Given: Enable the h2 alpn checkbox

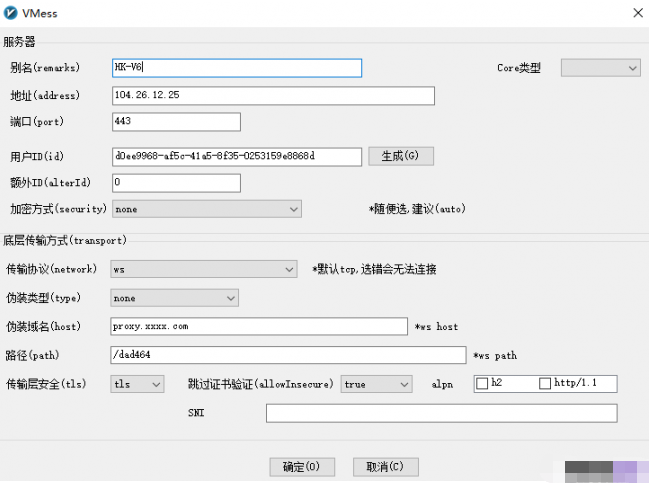Looking at the screenshot, I should [483, 384].
